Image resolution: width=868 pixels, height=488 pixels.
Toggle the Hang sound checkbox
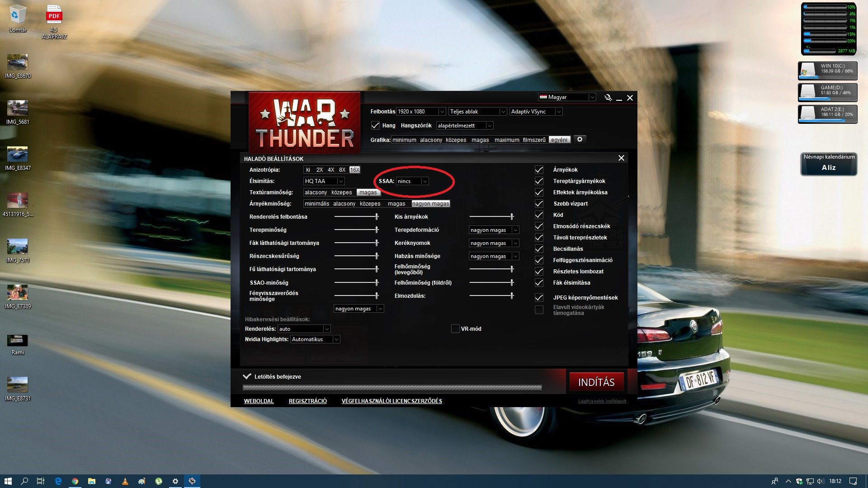[x=375, y=126]
